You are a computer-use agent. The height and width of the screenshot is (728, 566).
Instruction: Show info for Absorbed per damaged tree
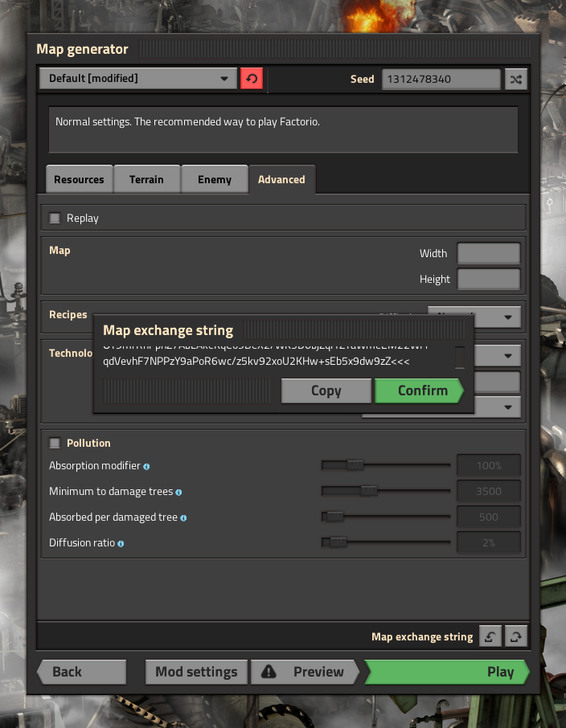pos(183,518)
